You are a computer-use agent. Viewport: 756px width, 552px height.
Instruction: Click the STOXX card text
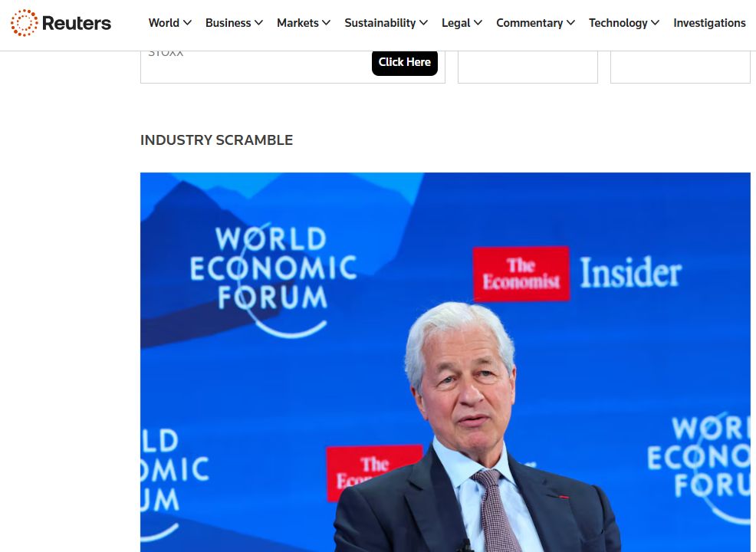166,54
